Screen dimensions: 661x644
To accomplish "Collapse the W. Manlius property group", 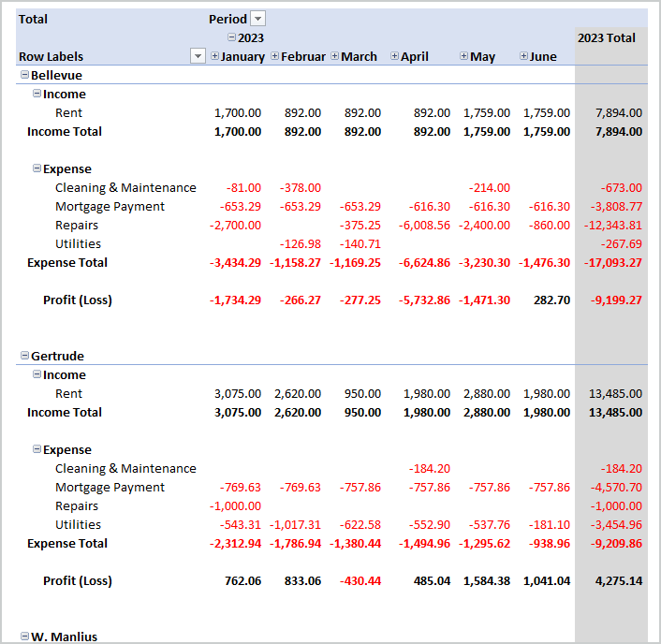I will tap(25, 637).
